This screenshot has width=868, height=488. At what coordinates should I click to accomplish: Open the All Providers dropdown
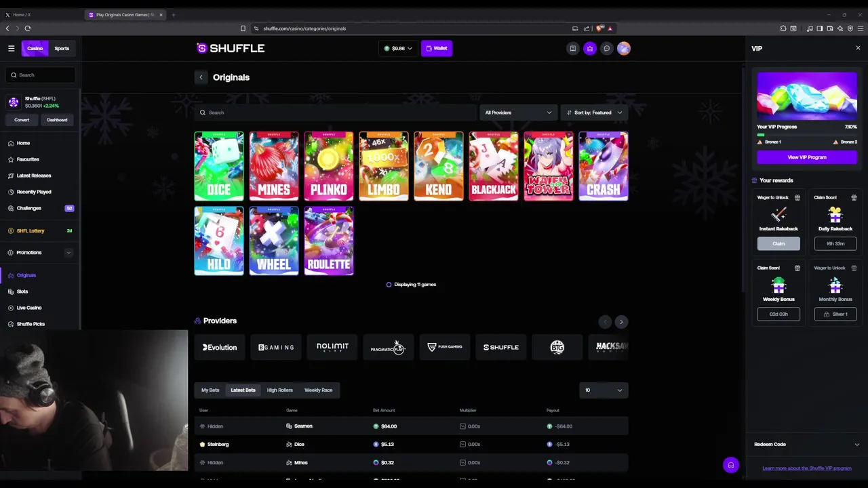(518, 113)
